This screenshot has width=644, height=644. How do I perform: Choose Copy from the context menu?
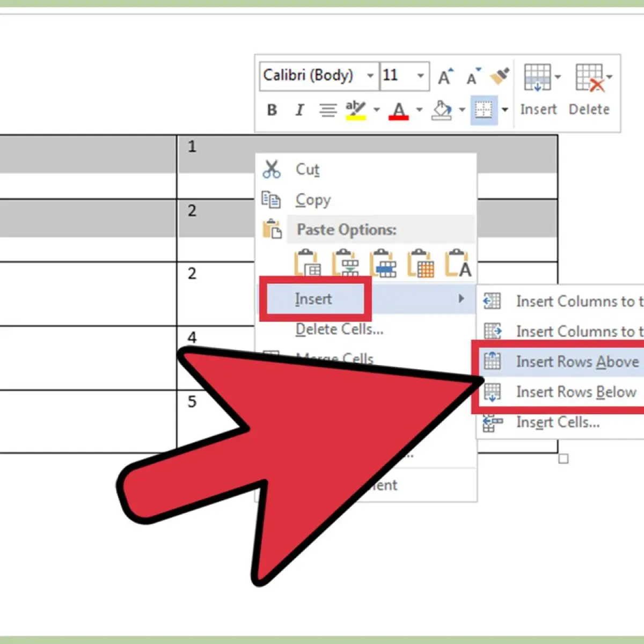tap(366, 200)
